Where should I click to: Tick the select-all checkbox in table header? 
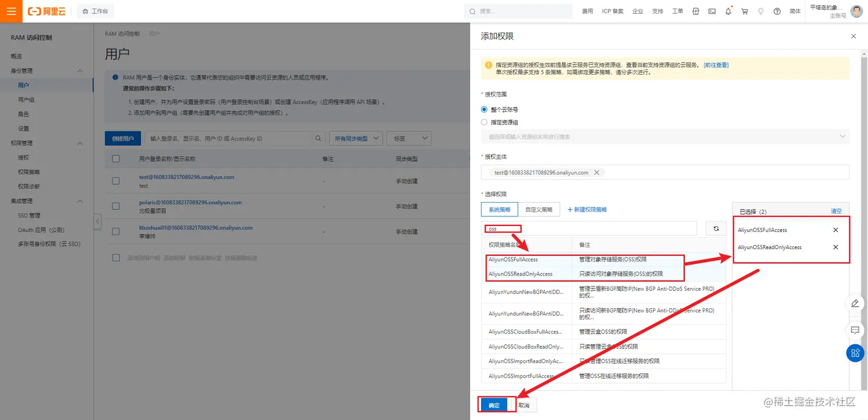pos(115,159)
